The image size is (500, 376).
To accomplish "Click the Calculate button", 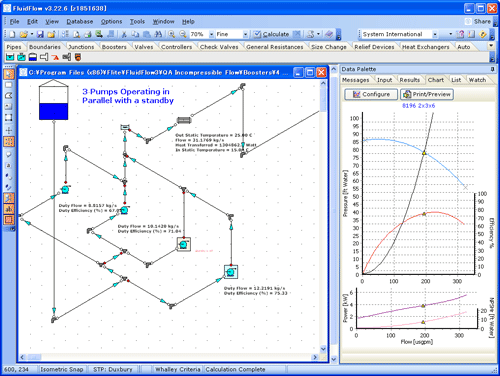I will 271,34.
